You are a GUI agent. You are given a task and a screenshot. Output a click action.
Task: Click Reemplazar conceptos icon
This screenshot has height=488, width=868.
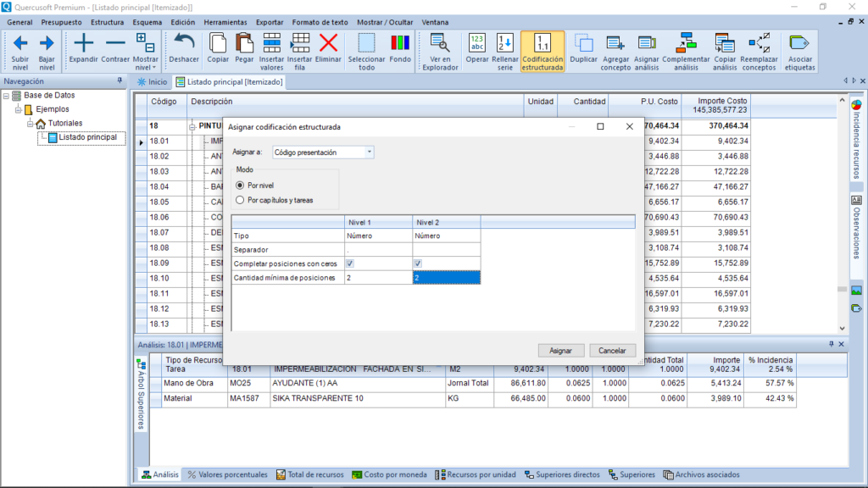[759, 42]
